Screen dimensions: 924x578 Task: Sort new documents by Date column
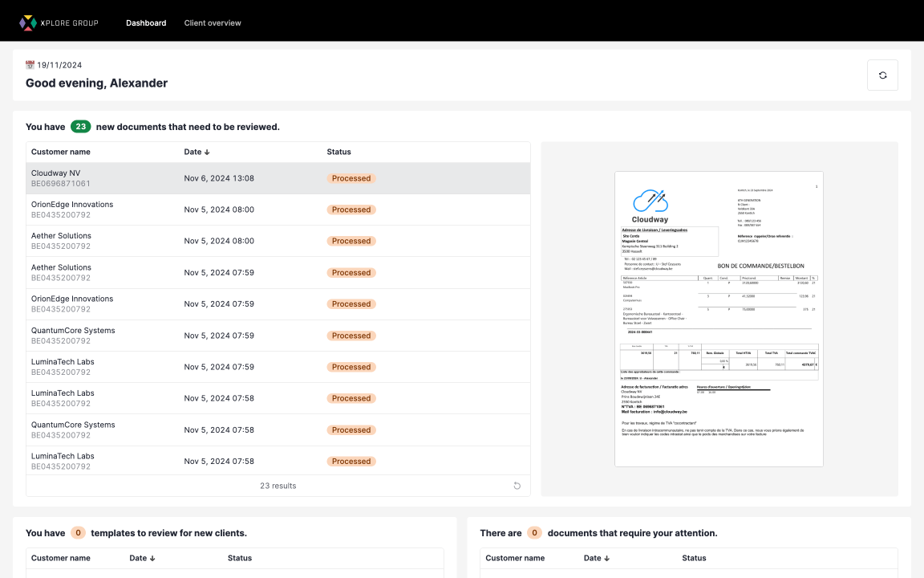[x=197, y=152]
